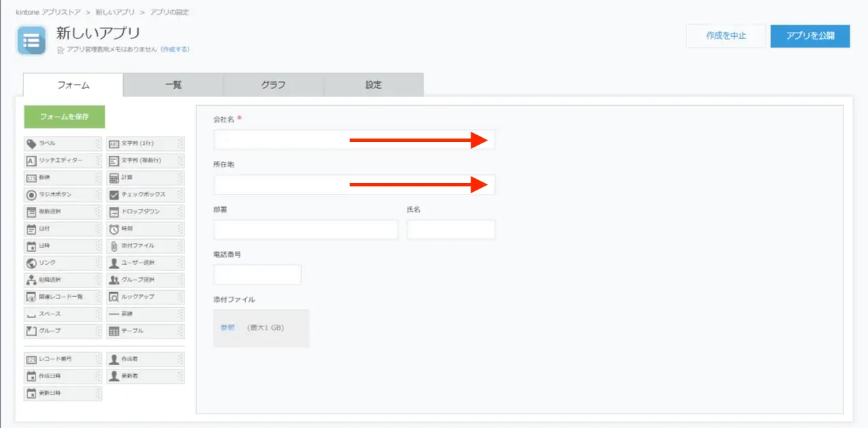
Task: Click the 添付ファイル paperclip palette item
Action: pos(140,246)
